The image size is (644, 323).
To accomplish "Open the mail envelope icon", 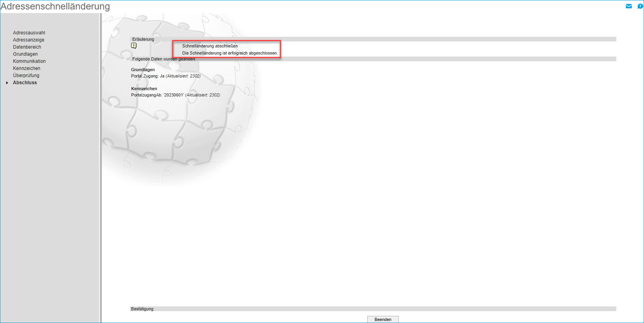I will (629, 6).
